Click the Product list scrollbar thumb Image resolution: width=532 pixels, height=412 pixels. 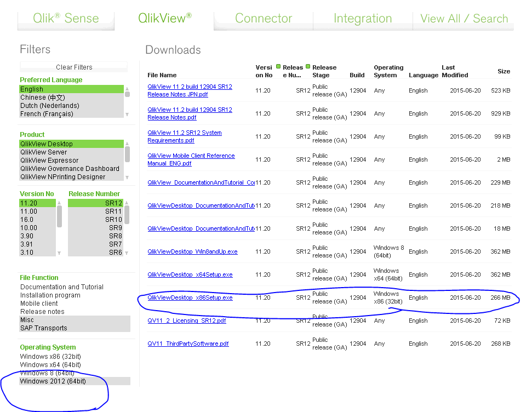[127, 154]
